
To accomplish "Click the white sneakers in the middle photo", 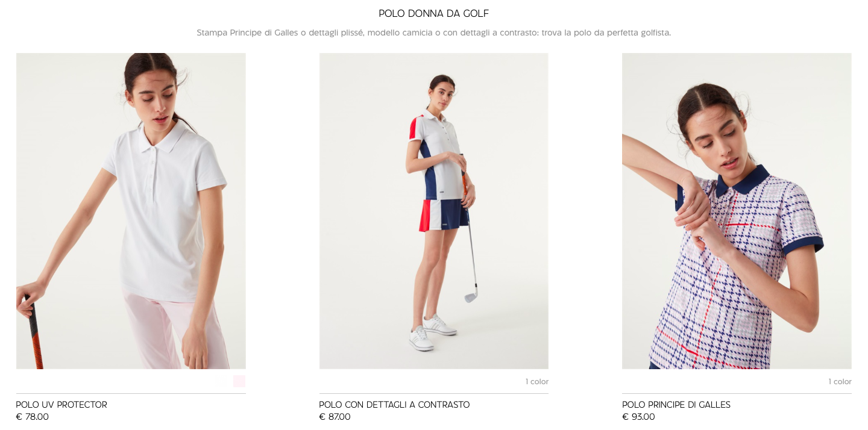I will [x=431, y=333].
